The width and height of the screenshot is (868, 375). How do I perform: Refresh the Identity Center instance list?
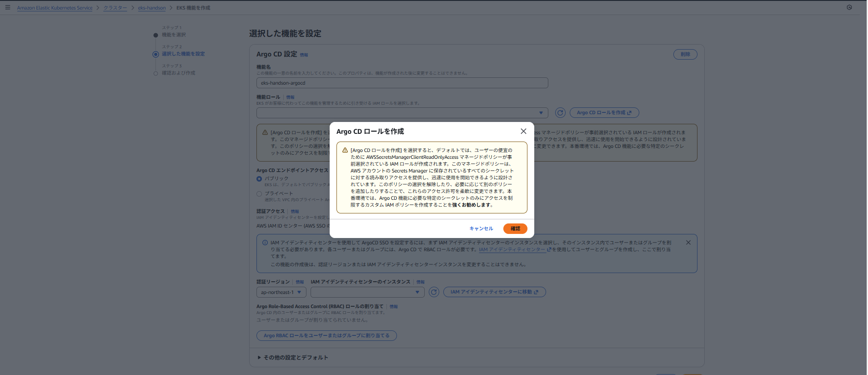tap(434, 292)
